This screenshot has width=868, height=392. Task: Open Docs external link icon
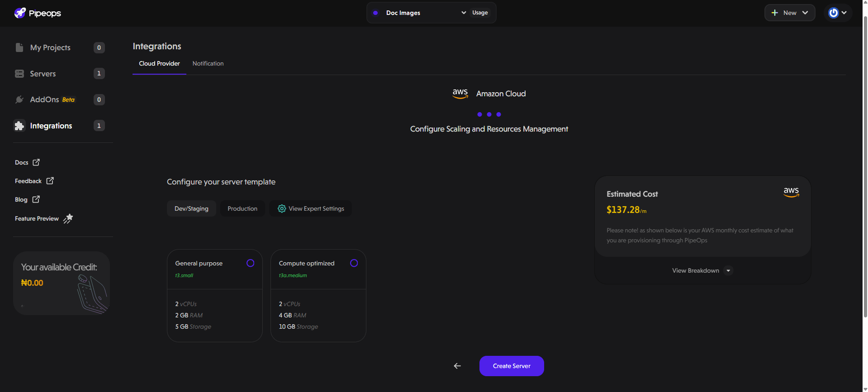[36, 162]
